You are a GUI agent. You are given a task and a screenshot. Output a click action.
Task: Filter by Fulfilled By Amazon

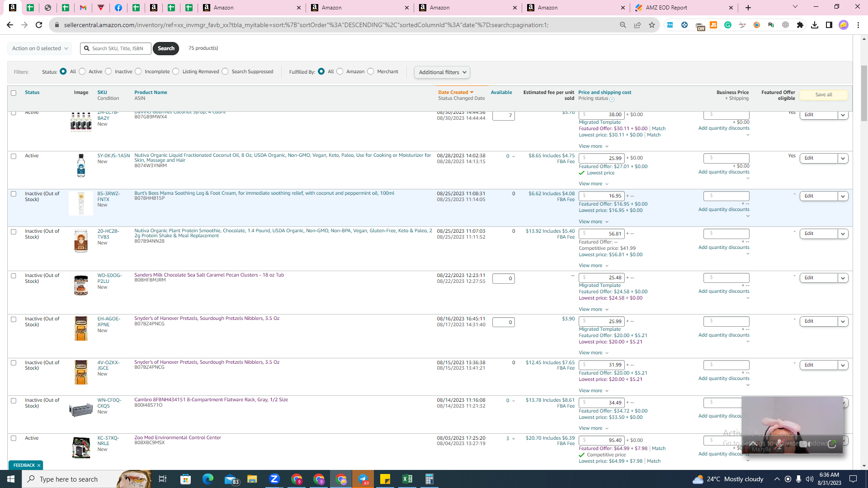click(x=340, y=71)
